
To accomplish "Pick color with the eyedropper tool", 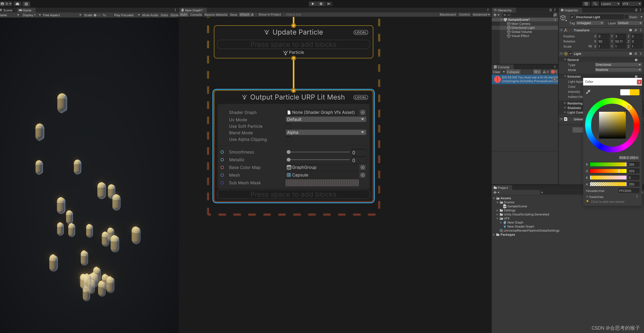I will click(x=588, y=92).
